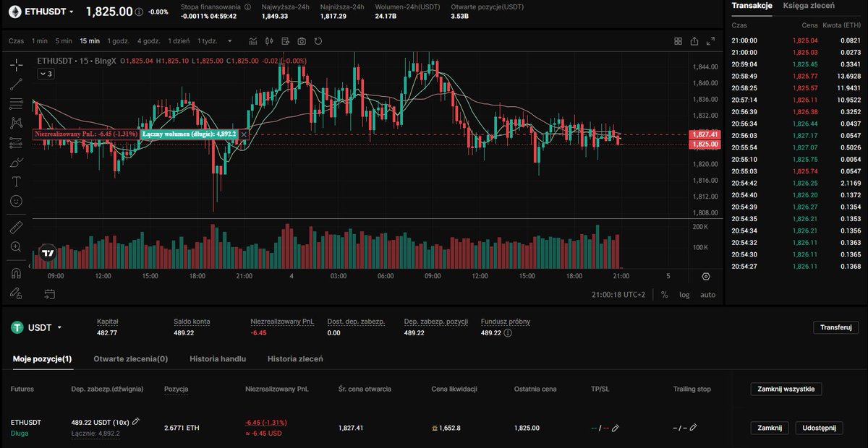Select the text annotation tool

click(16, 181)
